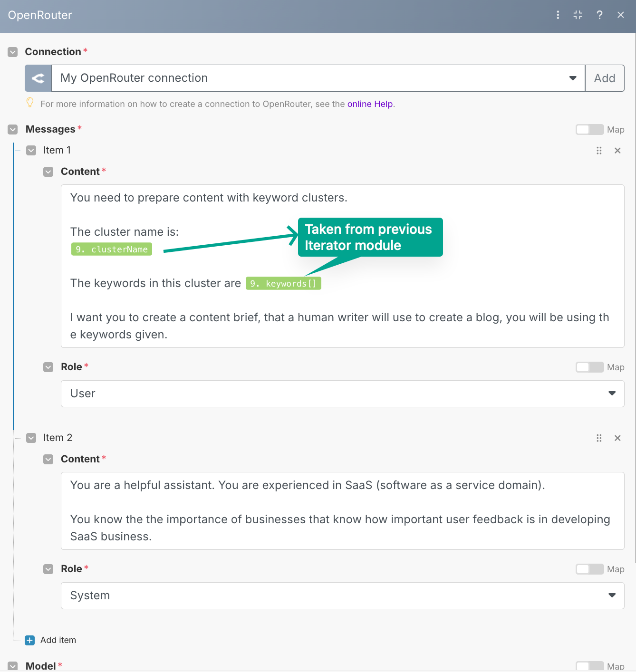Remove Item 2 with its X icon

point(617,438)
